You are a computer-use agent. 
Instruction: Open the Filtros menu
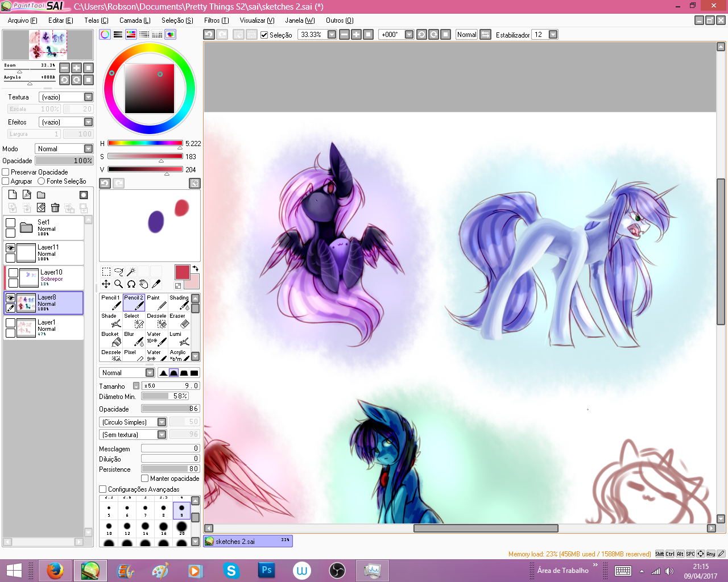[x=217, y=20]
